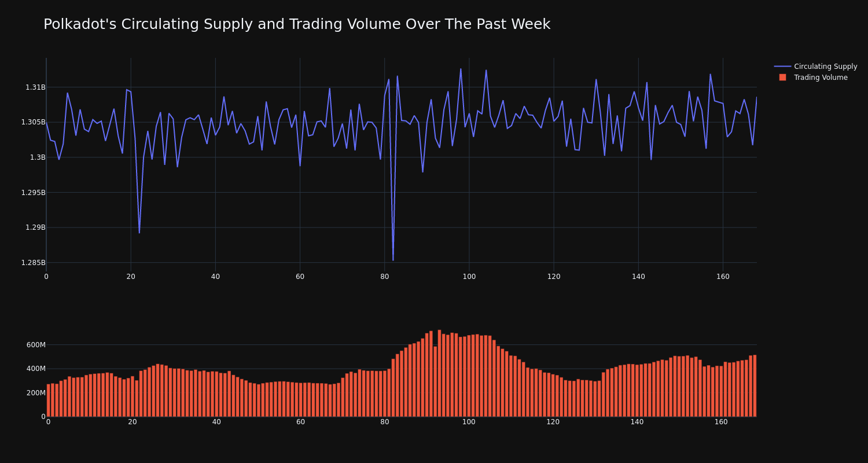This screenshot has height=463, width=868.
Task: Click the 200M volume axis label
Action: (x=36, y=393)
